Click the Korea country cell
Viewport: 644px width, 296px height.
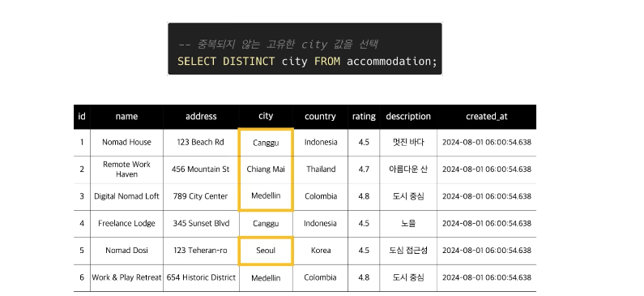321,251
